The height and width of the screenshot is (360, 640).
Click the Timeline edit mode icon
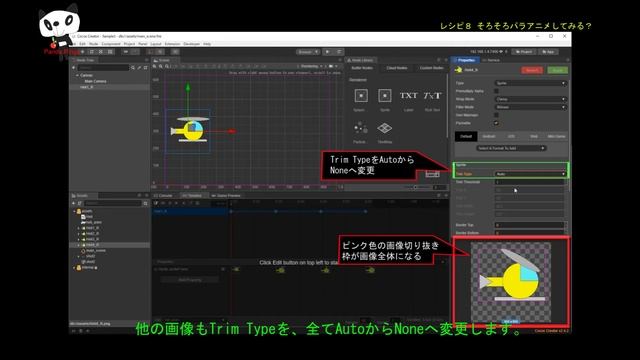tap(156, 203)
